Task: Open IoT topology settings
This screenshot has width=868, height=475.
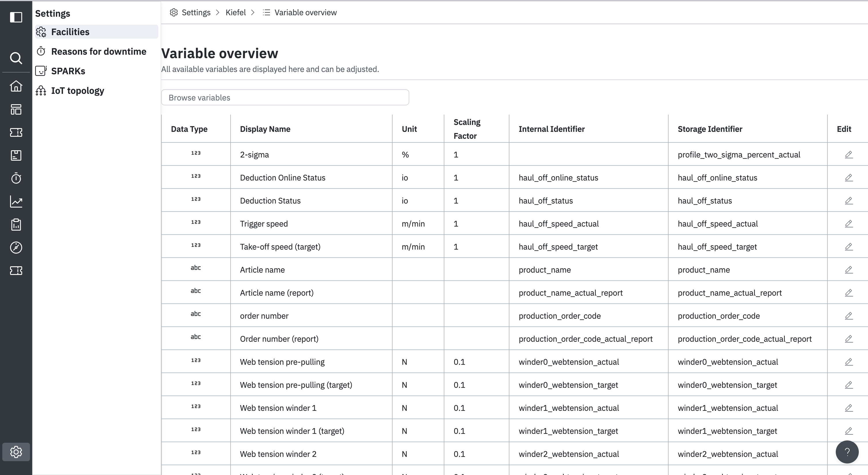Action: coord(77,91)
